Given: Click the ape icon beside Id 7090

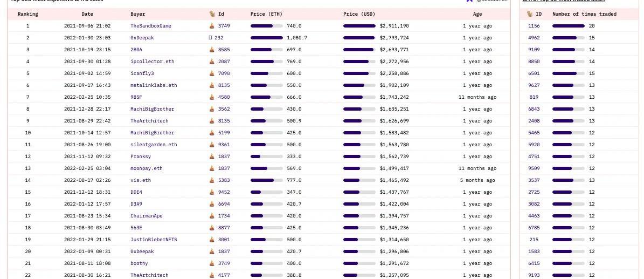Looking at the screenshot, I should tap(212, 73).
